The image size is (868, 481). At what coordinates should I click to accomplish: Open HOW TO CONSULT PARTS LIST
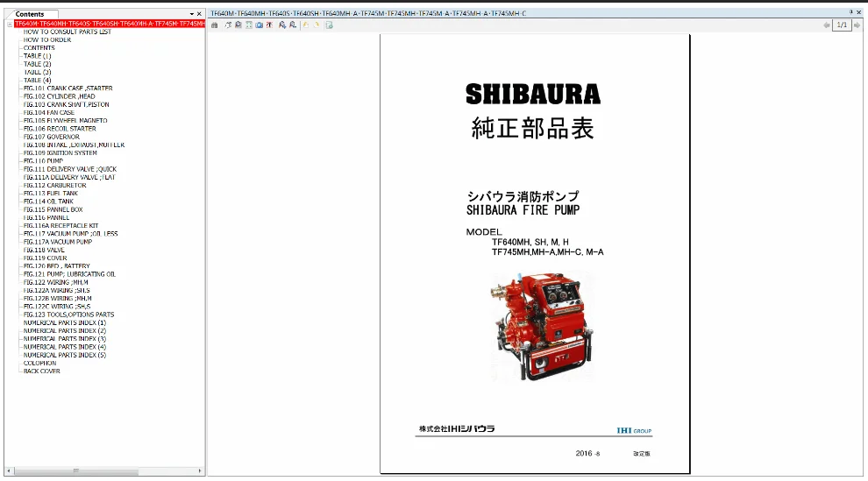pyautogui.click(x=67, y=32)
